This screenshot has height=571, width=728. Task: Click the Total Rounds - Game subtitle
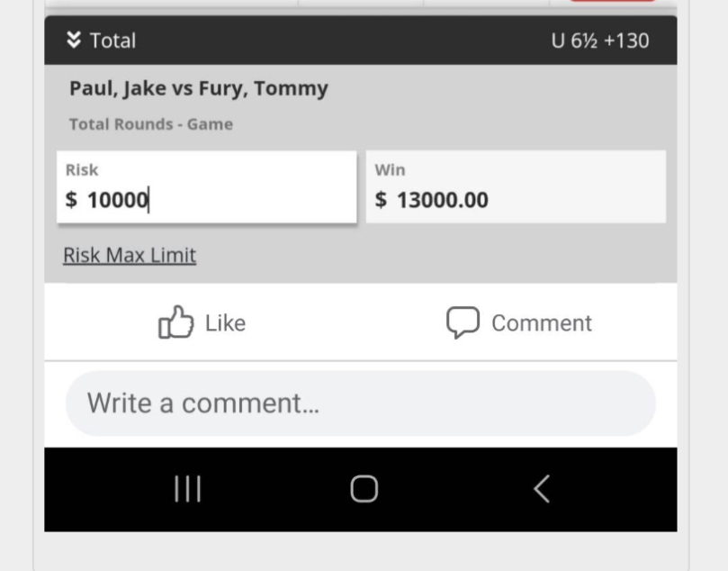click(151, 124)
